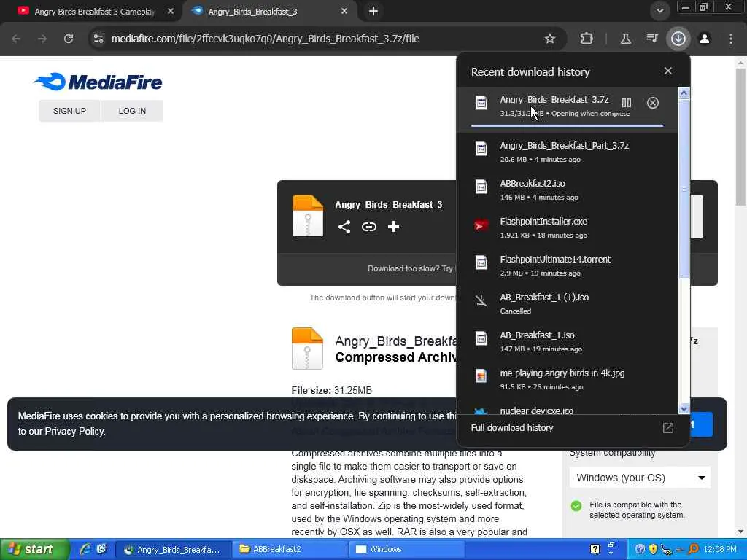
Task: Click the site information icon in address bar
Action: (98, 39)
